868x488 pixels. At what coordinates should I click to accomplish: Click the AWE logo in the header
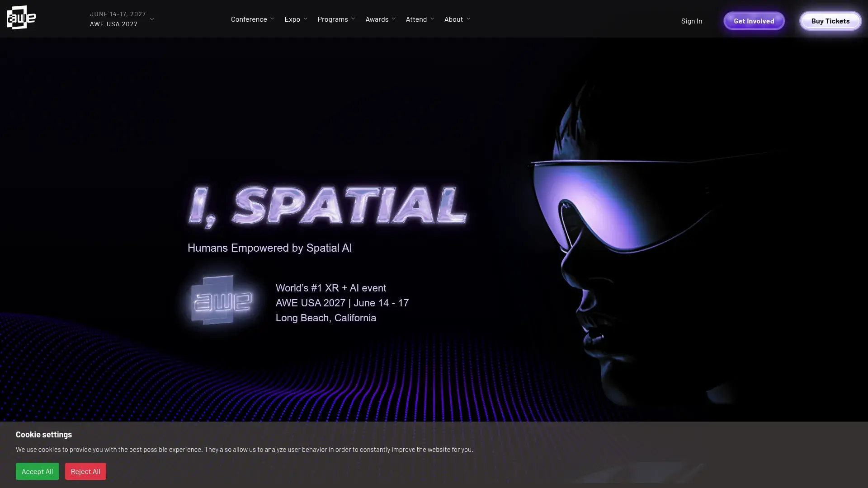click(21, 18)
